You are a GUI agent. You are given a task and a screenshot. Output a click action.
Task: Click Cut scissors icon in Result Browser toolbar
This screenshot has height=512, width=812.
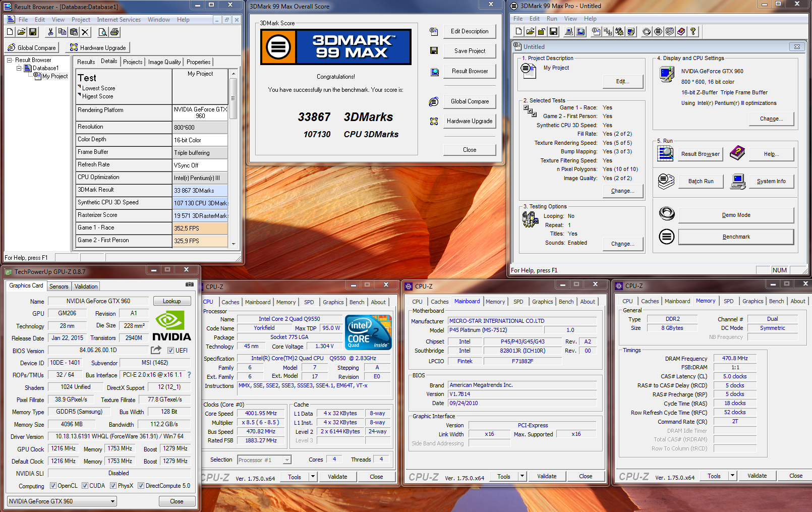coord(50,32)
